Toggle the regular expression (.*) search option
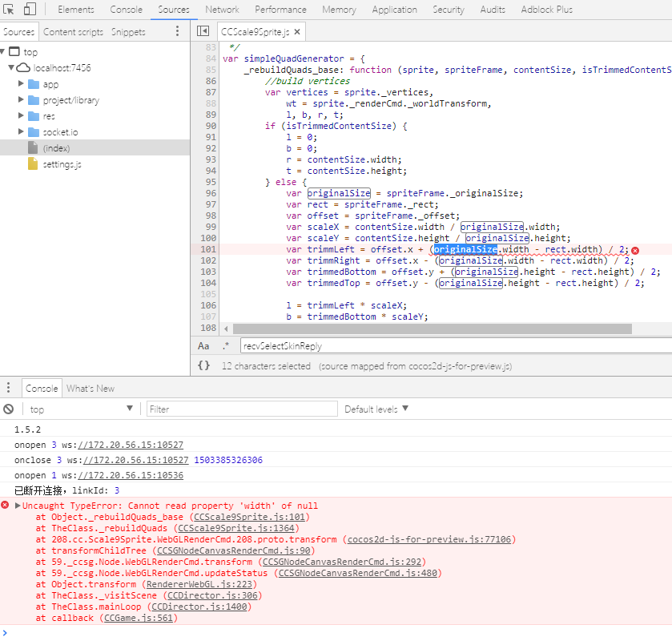 pyautogui.click(x=225, y=345)
